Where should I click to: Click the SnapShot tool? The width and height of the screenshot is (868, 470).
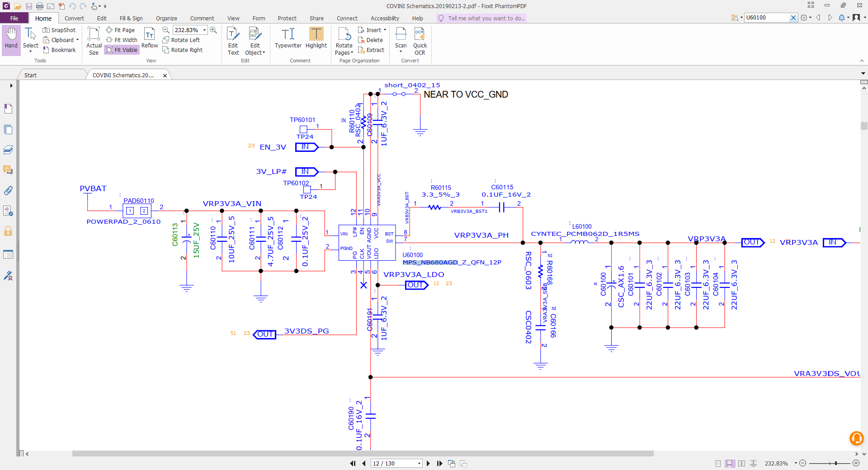click(x=59, y=30)
